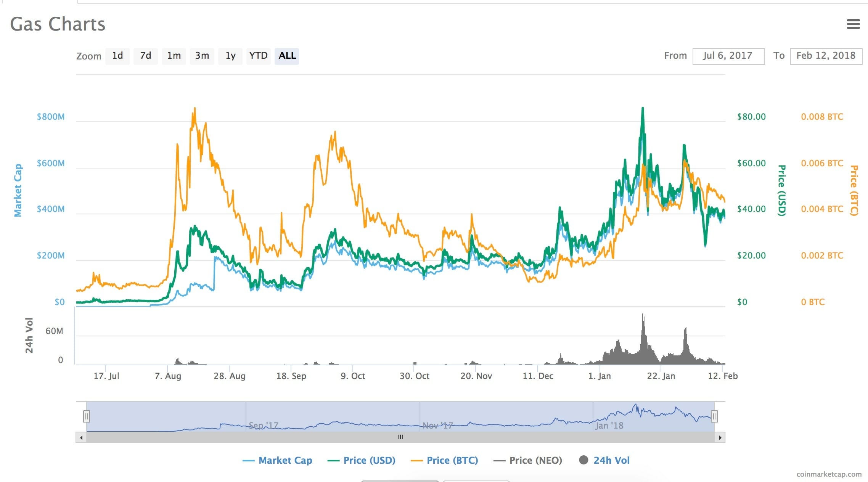The height and width of the screenshot is (482, 868).
Task: Click the Market Cap blue legend line
Action: (x=248, y=461)
